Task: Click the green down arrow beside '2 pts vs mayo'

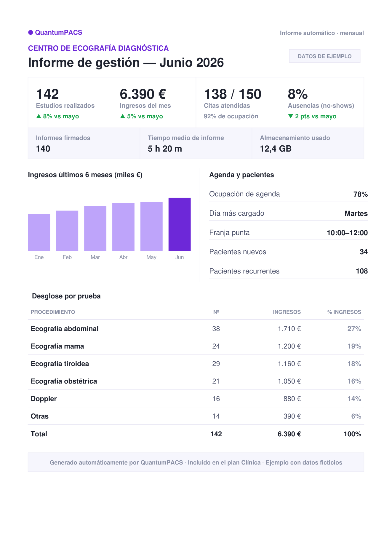Action: coord(290,116)
